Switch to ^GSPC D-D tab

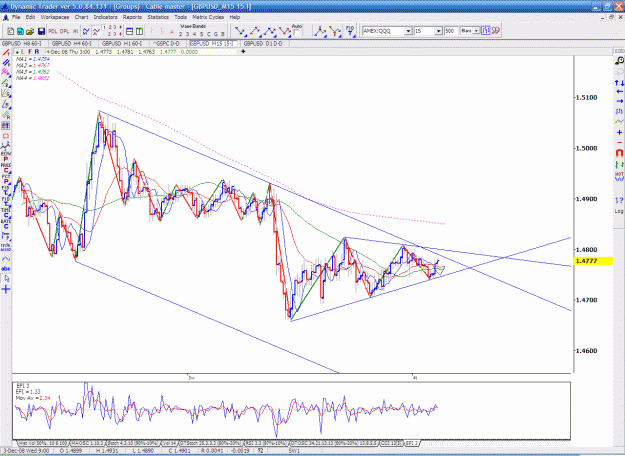click(x=167, y=43)
